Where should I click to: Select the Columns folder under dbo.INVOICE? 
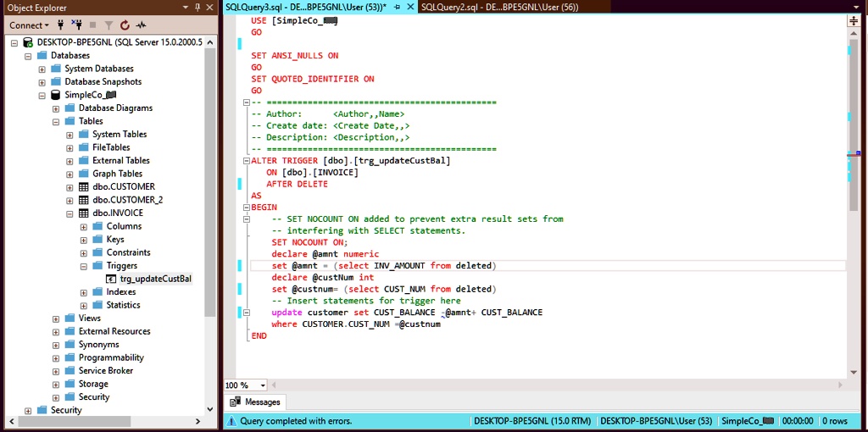tap(117, 226)
